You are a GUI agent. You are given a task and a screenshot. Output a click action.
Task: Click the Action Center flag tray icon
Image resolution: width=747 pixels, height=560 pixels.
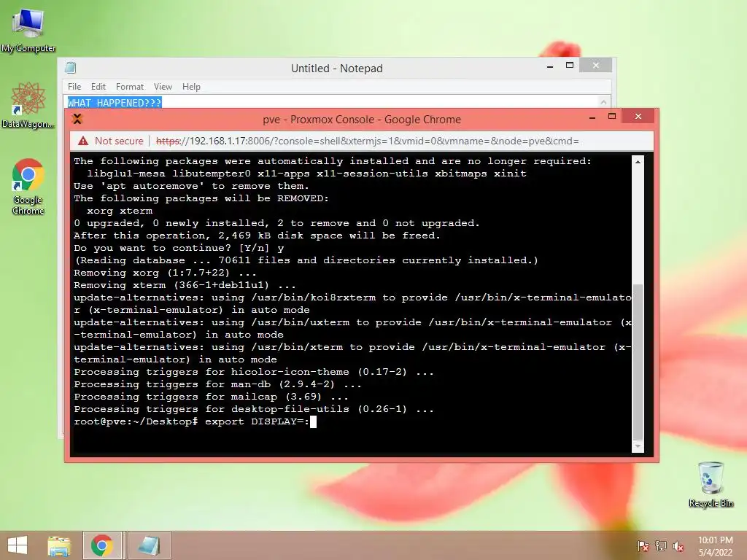coord(643,545)
